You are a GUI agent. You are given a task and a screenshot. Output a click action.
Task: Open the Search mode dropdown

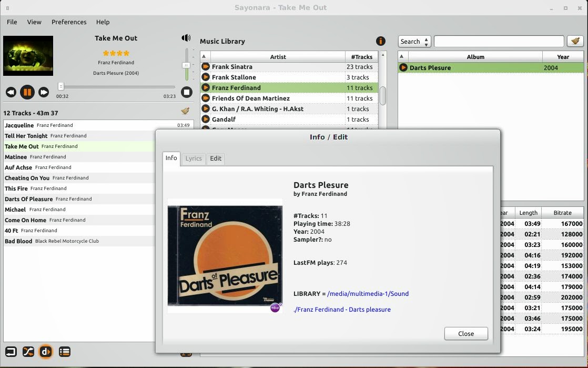pos(414,41)
